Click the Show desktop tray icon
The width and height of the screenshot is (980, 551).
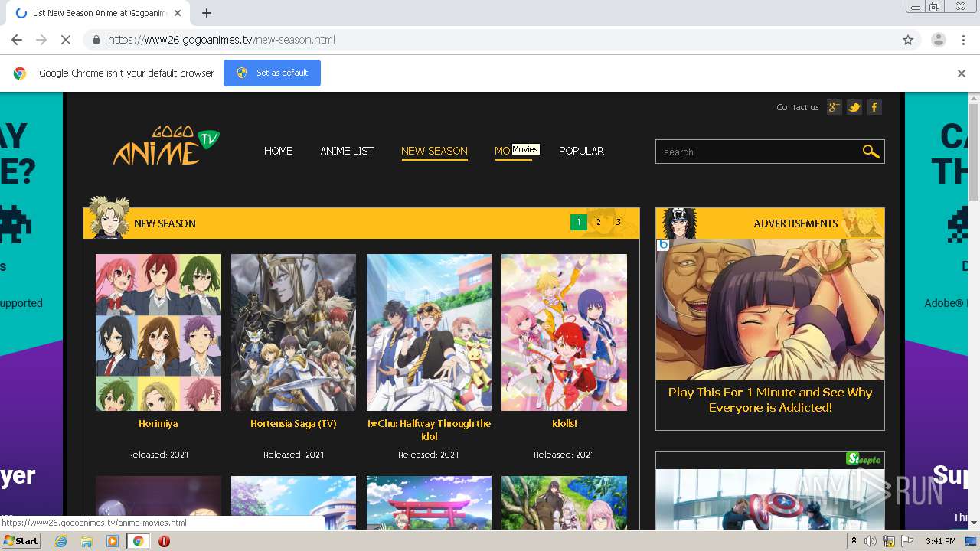click(972, 541)
